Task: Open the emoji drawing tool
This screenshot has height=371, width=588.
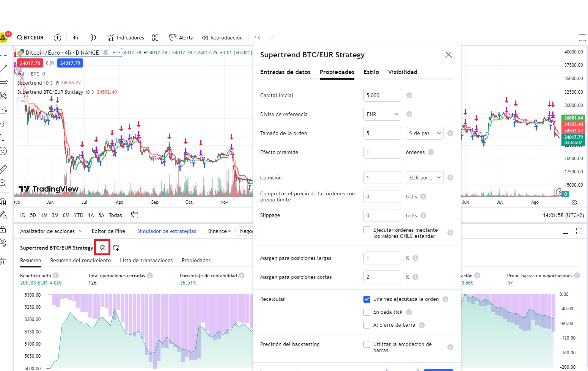Action: (x=4, y=151)
